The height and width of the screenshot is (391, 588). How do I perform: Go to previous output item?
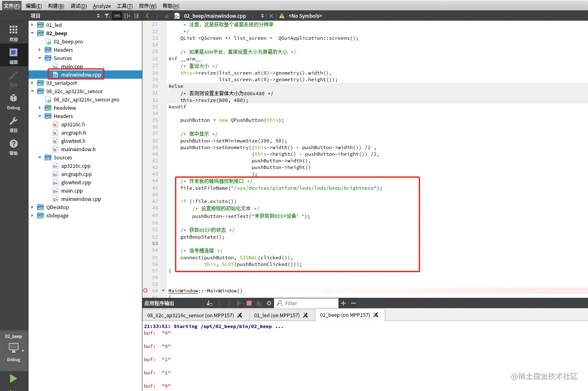(x=219, y=303)
